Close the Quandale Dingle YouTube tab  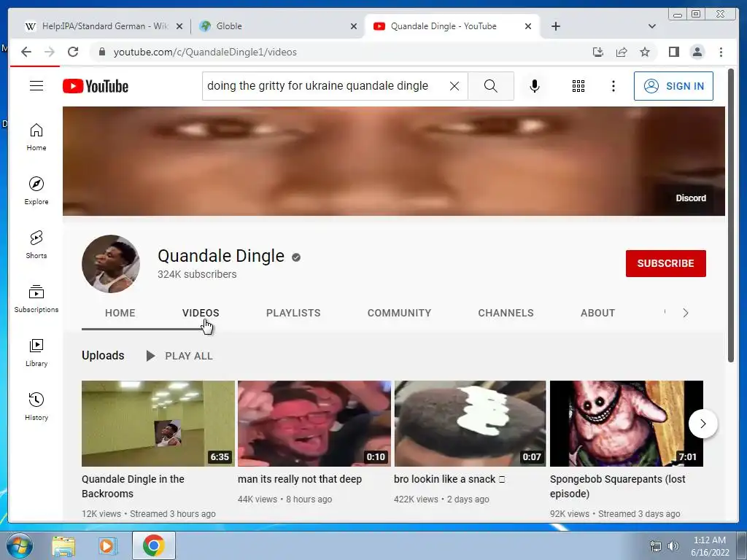tap(528, 26)
